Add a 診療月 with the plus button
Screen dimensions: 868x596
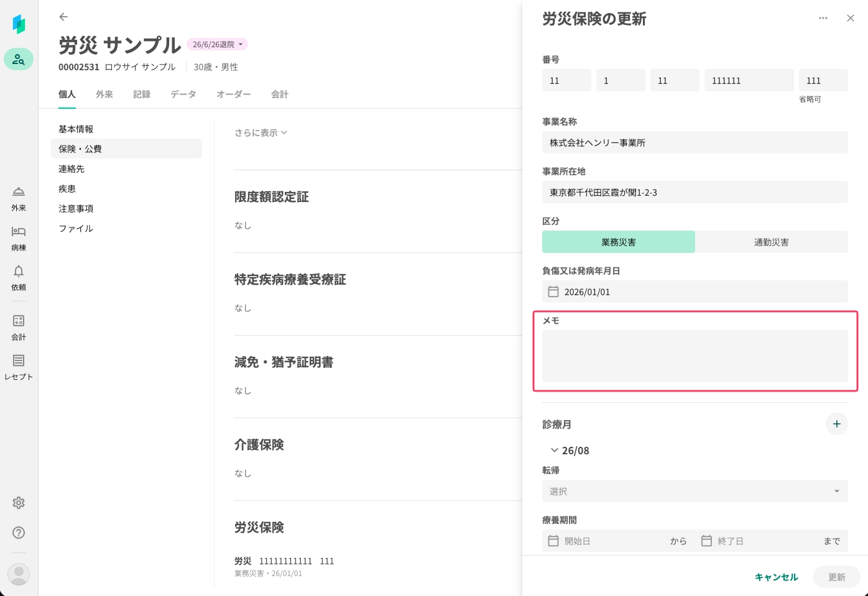tap(837, 424)
